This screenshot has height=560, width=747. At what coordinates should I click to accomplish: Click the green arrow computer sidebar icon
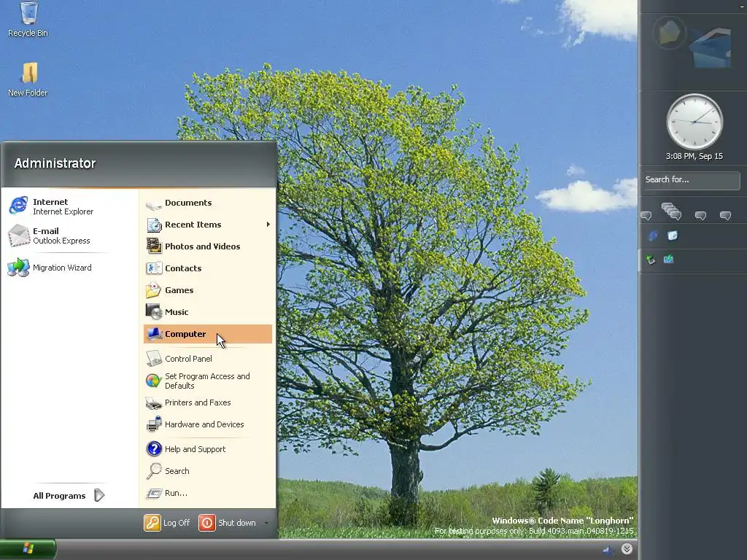pos(651,260)
